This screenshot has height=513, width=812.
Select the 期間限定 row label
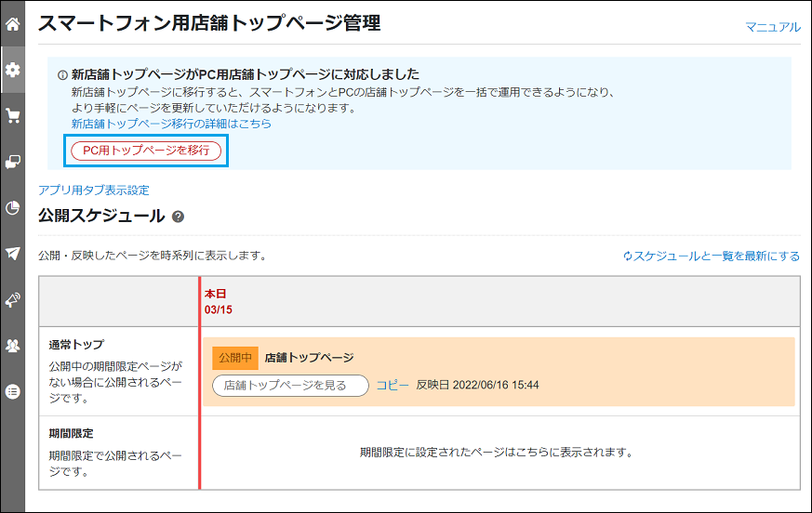[71, 433]
